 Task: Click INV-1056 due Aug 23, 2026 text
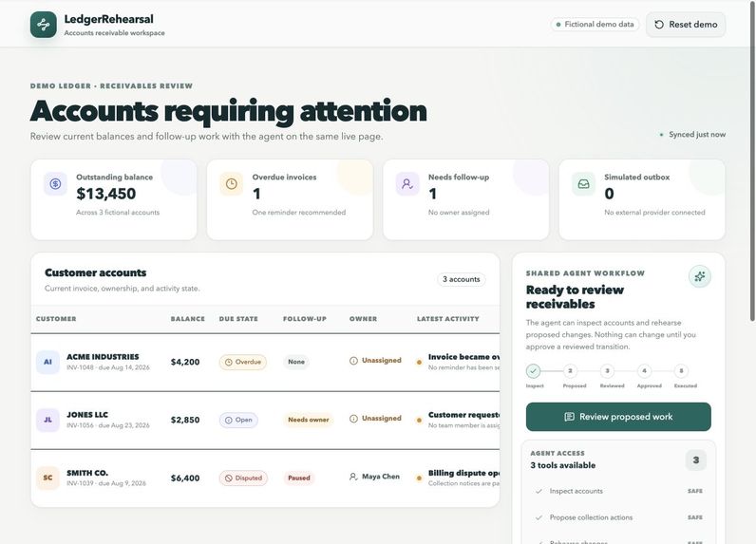pyautogui.click(x=108, y=425)
